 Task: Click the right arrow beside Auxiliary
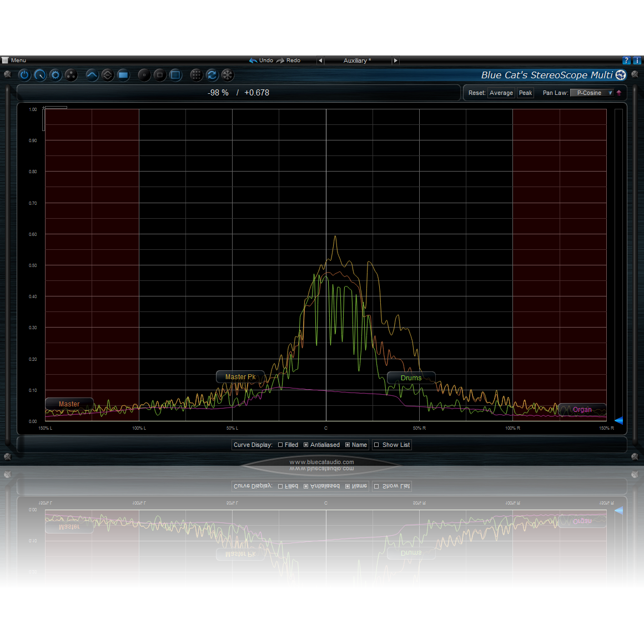(x=395, y=61)
